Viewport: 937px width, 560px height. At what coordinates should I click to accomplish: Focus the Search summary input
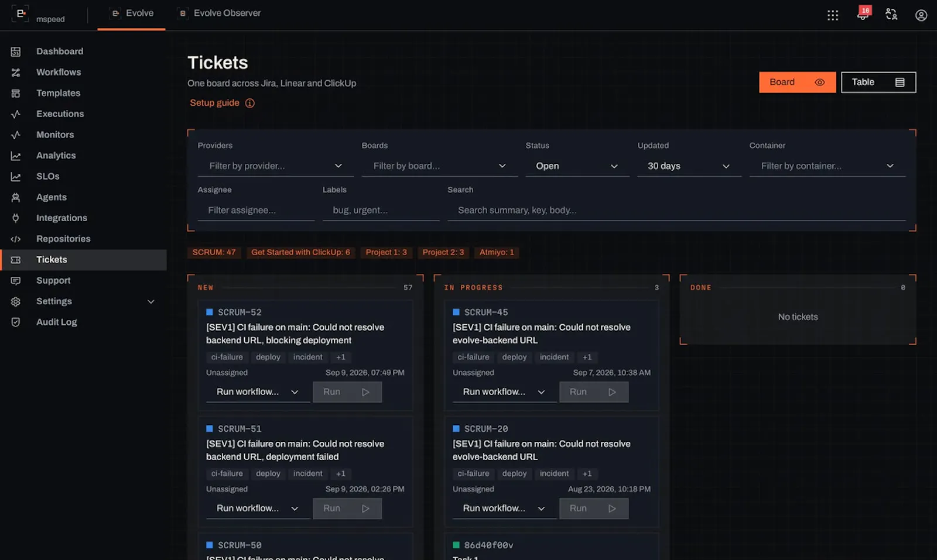[x=676, y=211]
